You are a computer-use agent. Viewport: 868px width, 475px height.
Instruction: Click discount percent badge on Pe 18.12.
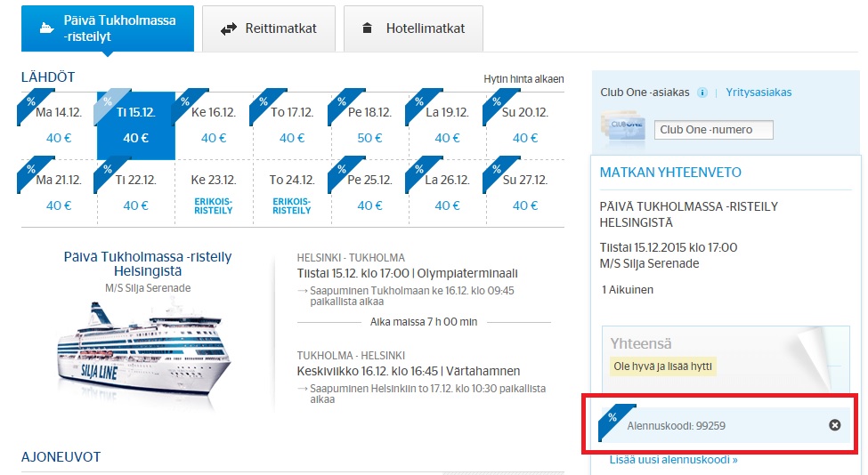point(342,103)
